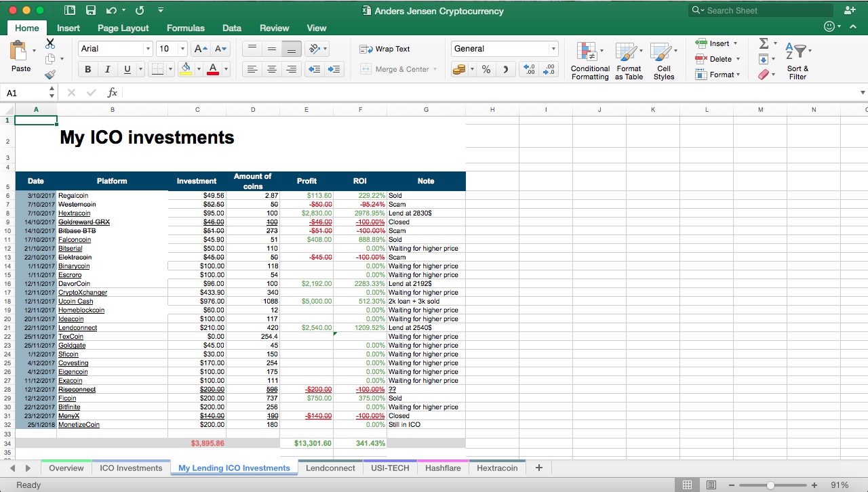Click the MonetizeCoin platform link
Viewport: 868px width, 492px height.
79,424
